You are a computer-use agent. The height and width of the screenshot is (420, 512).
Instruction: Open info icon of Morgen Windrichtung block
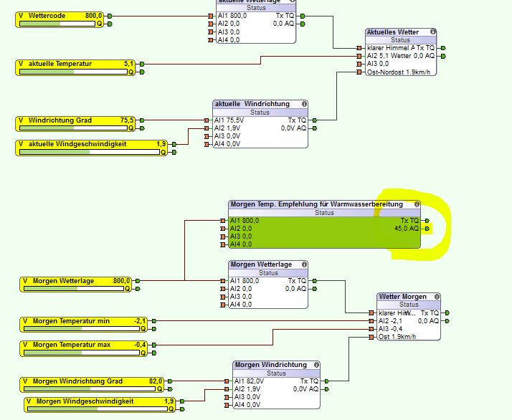pos(316,365)
